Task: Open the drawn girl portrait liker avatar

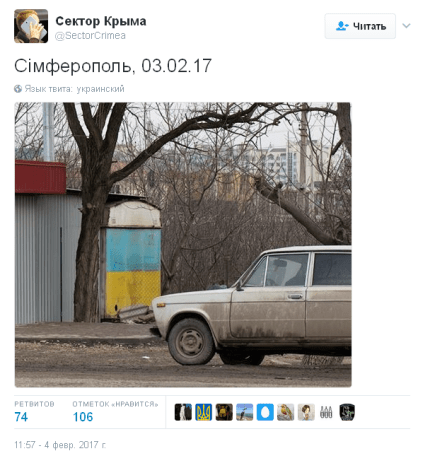Action: (x=306, y=412)
